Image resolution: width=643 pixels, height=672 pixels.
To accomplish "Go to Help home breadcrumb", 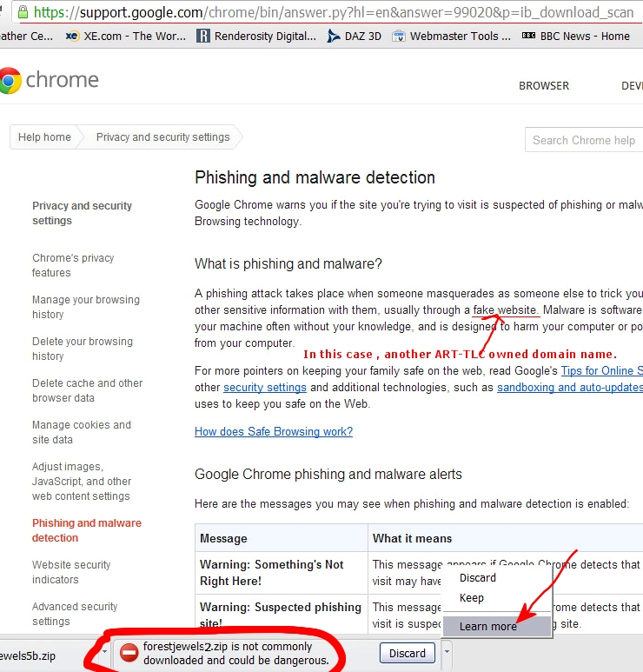I will pyautogui.click(x=44, y=137).
